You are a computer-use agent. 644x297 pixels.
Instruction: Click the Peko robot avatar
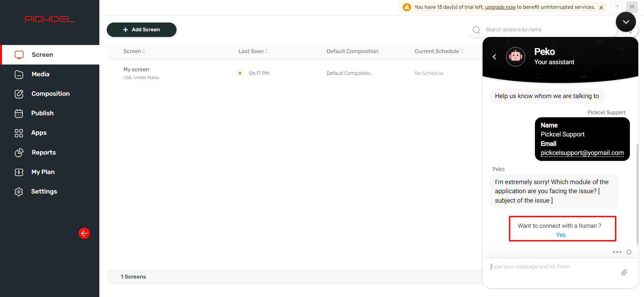click(x=515, y=57)
